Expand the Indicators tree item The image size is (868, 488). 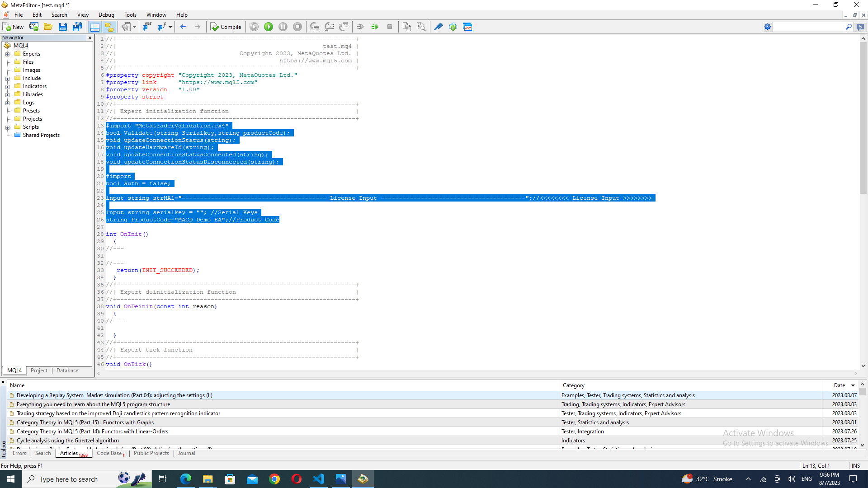(7, 86)
